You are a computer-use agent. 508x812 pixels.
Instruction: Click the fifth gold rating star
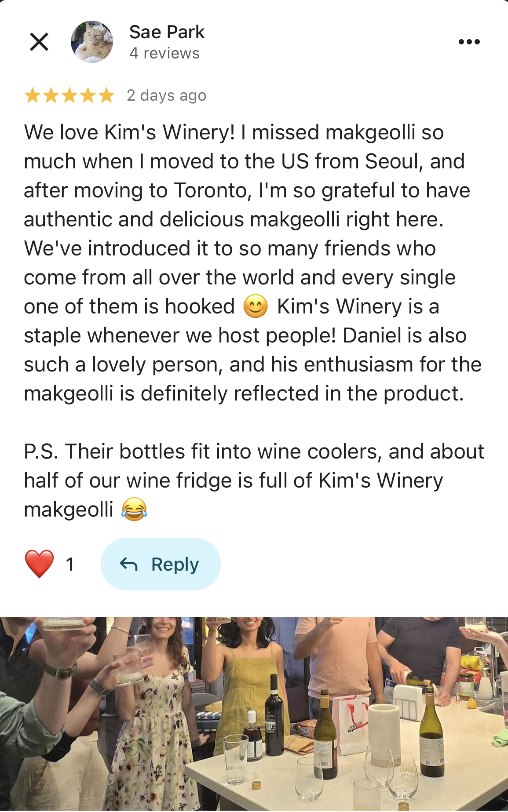[106, 95]
